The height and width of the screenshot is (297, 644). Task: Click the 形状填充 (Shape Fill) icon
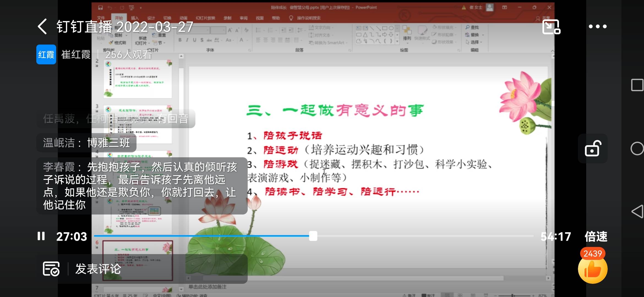[x=434, y=27]
